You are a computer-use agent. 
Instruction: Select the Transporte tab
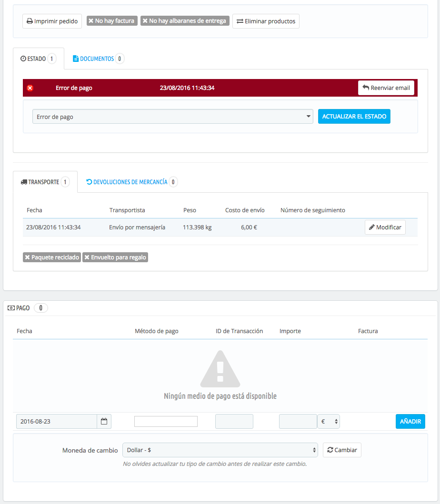coord(45,182)
